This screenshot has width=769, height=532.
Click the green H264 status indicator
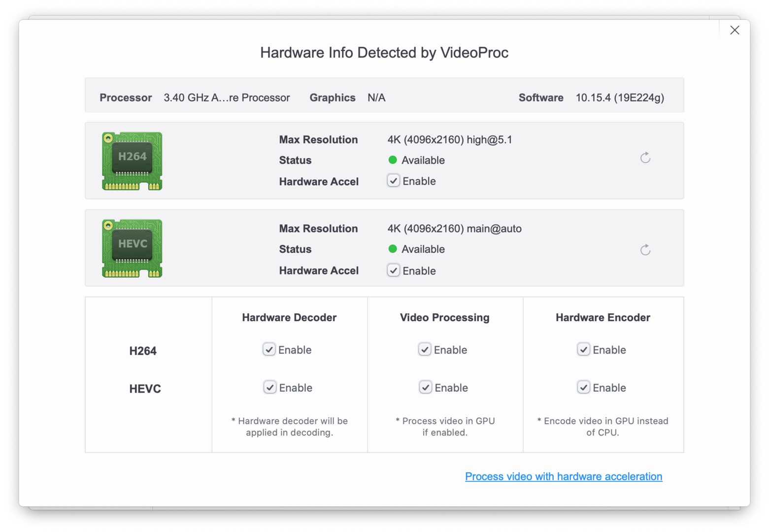393,160
